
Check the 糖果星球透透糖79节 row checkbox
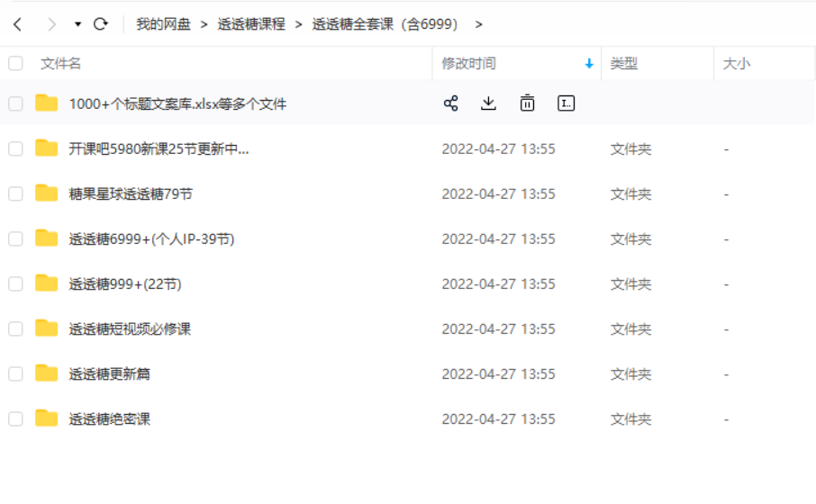(15, 194)
